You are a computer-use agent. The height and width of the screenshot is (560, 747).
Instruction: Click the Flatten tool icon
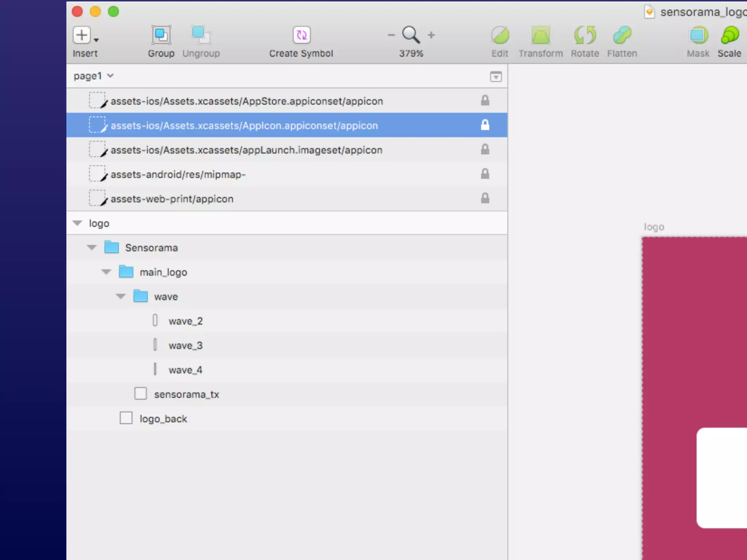pos(622,35)
